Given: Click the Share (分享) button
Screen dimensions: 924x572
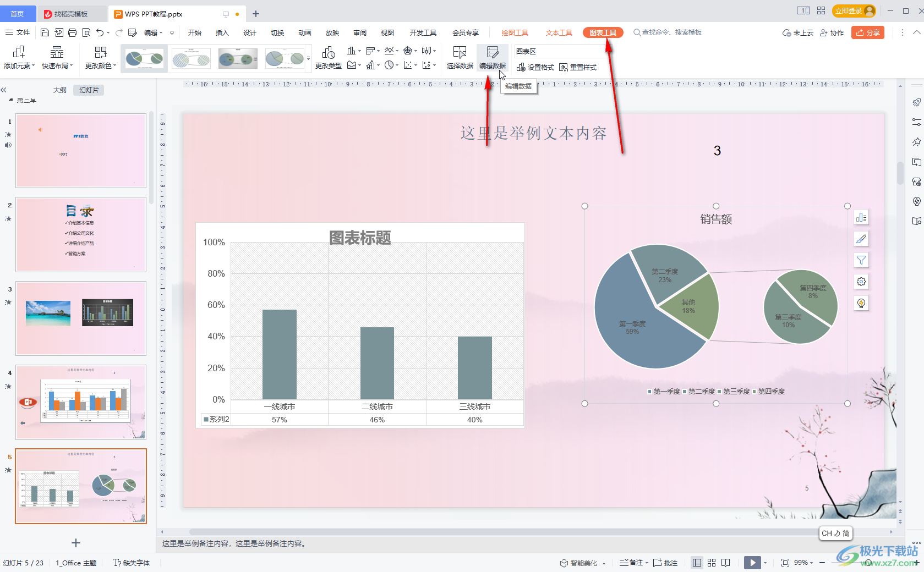Looking at the screenshot, I should pyautogui.click(x=868, y=32).
